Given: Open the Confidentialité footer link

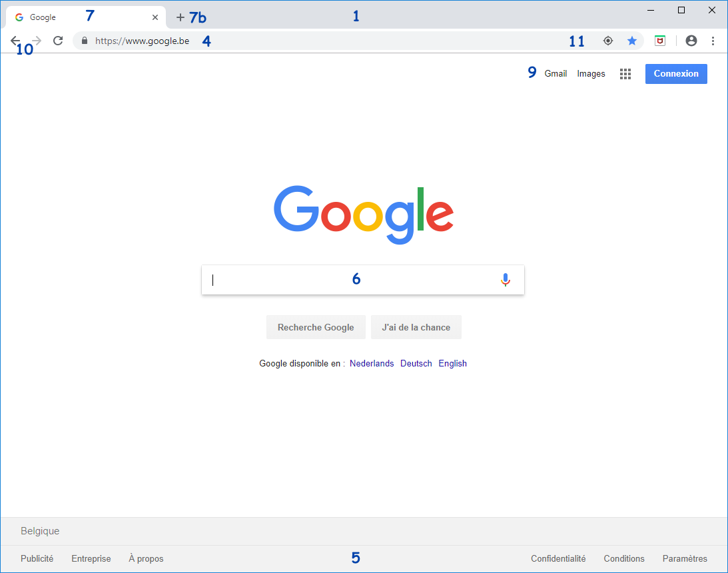Looking at the screenshot, I should tap(558, 558).
